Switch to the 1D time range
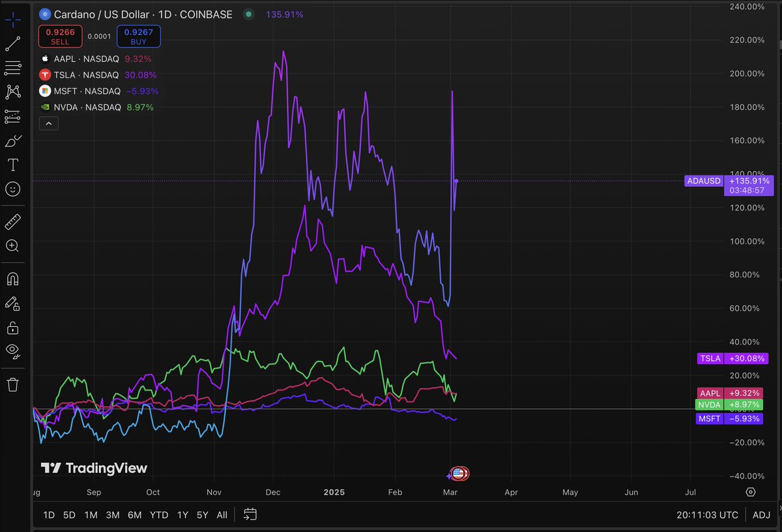This screenshot has height=532, width=782. pos(49,515)
